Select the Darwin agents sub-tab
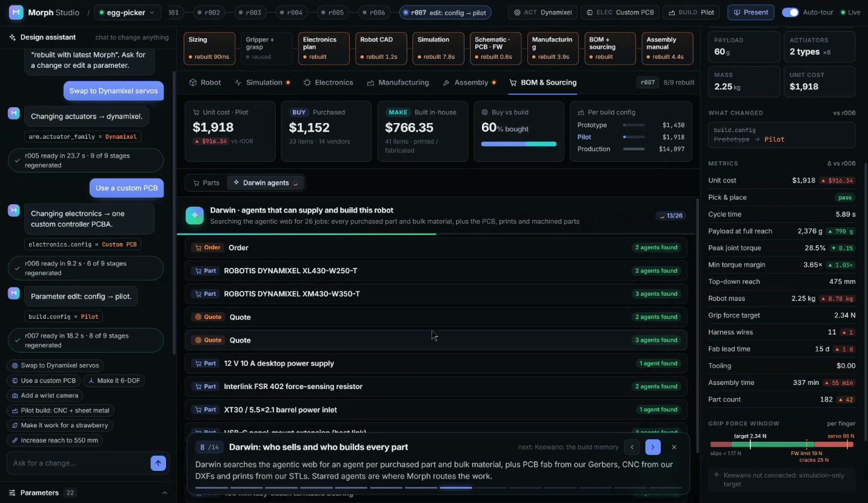The image size is (868, 503). pyautogui.click(x=265, y=182)
